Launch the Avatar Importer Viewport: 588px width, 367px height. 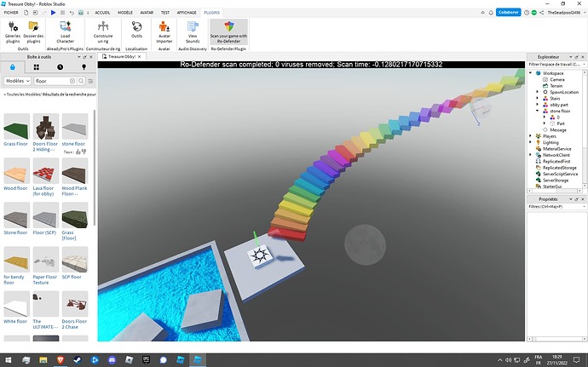click(164, 32)
